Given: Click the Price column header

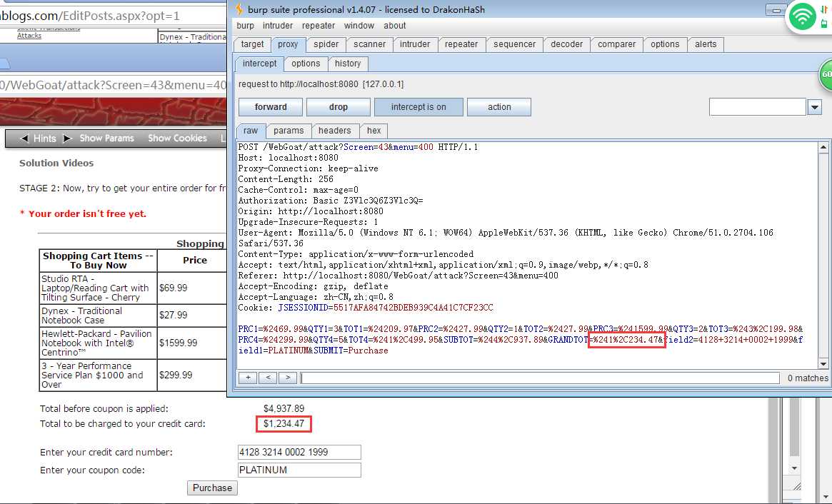Looking at the screenshot, I should point(195,260).
